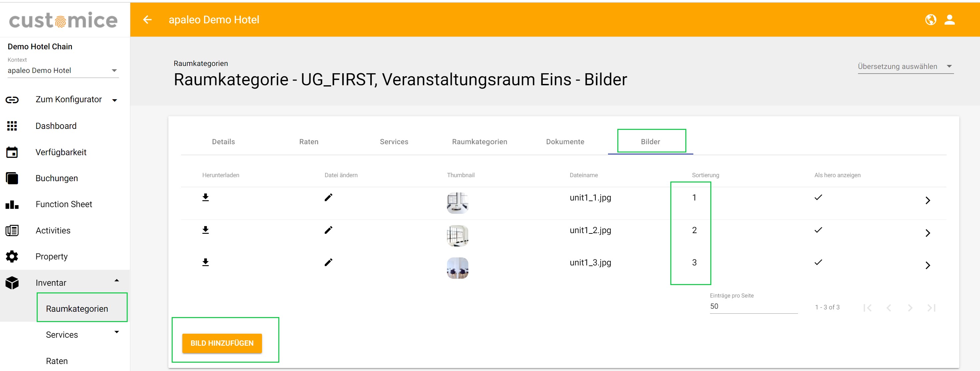Open Function Sheet from the sidebar
The image size is (980, 371).
click(x=64, y=204)
